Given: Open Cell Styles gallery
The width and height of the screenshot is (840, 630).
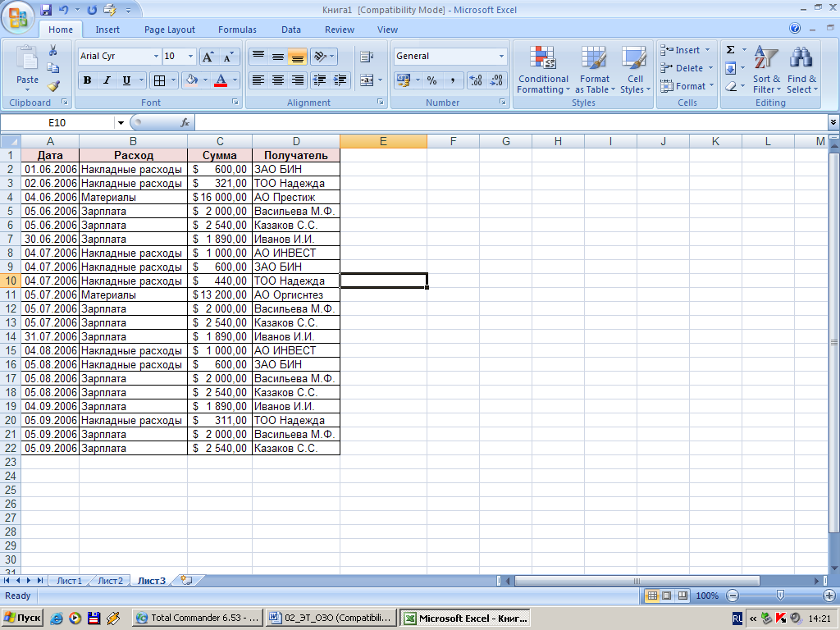Looking at the screenshot, I should pos(636,70).
